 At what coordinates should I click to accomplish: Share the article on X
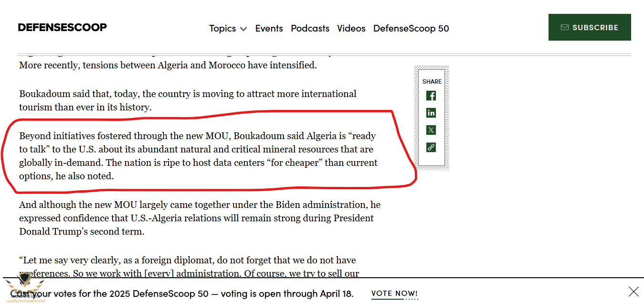431,130
